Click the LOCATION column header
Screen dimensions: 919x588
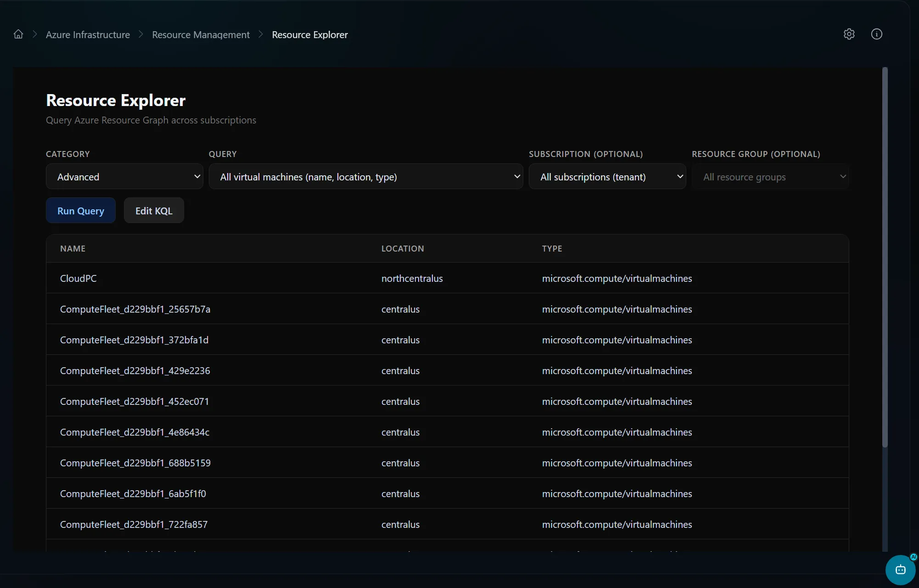403,248
